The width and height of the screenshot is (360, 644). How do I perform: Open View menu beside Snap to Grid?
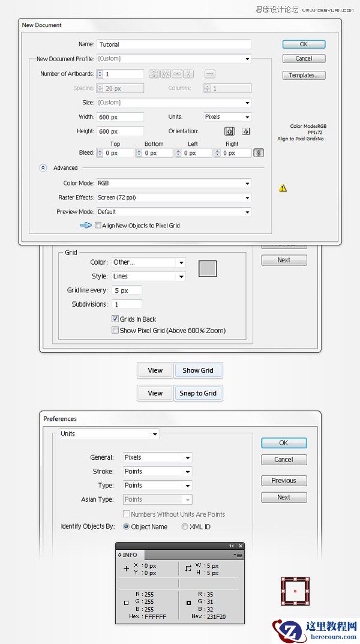[x=155, y=393]
